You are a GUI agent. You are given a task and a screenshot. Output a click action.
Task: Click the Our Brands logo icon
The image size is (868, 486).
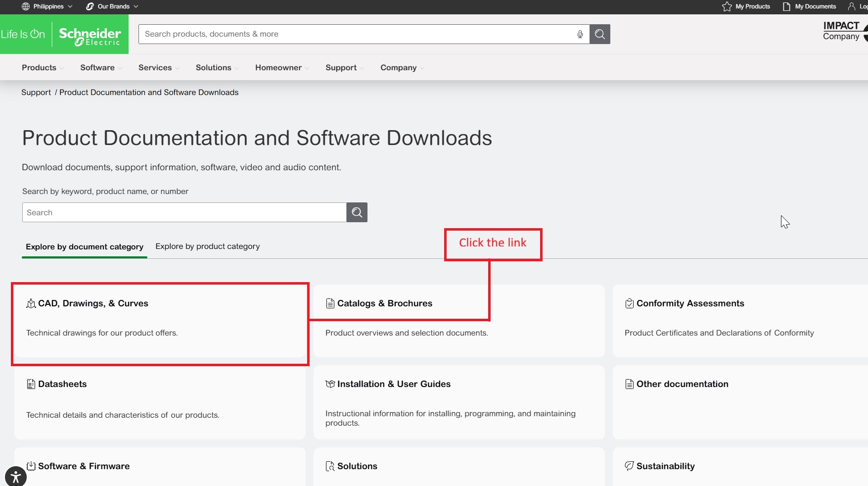(x=90, y=6)
